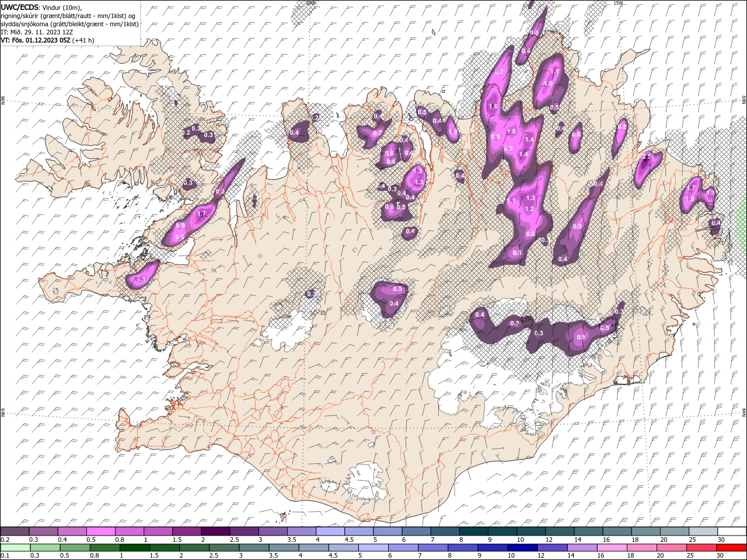Click the "UWC/ECDS: Vindur (10m)," title text
747x560 pixels.
point(42,7)
